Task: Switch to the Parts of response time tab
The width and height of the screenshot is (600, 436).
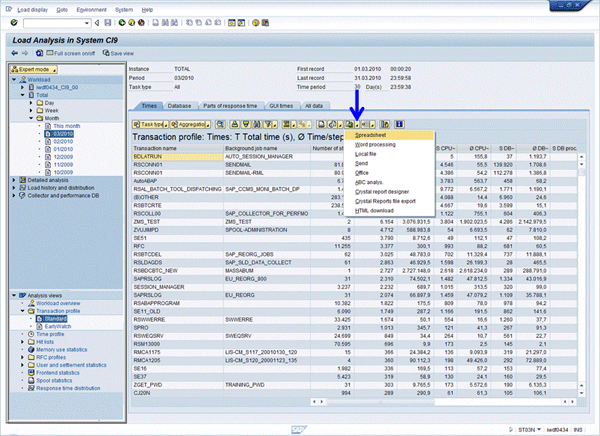Action: point(230,106)
